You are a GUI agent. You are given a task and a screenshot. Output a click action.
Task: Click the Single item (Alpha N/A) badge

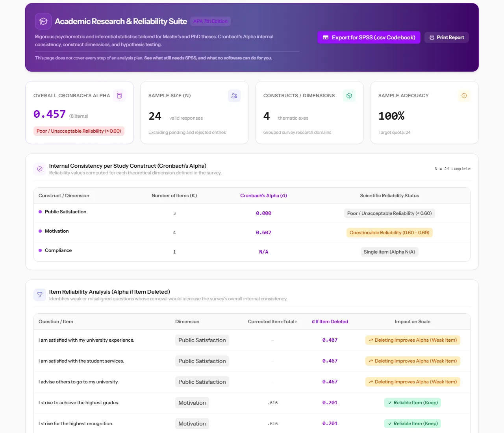point(389,252)
